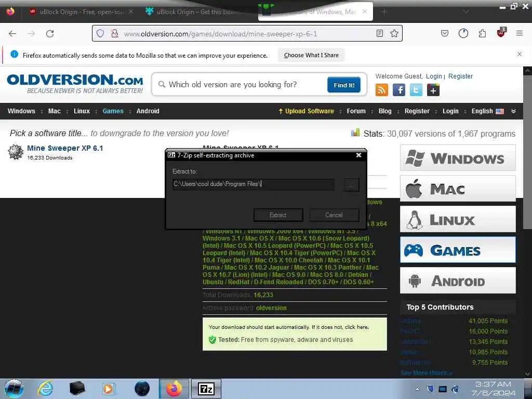This screenshot has height=399, width=532.
Task: Open the Windows category banner in sidebar
Action: point(458,158)
